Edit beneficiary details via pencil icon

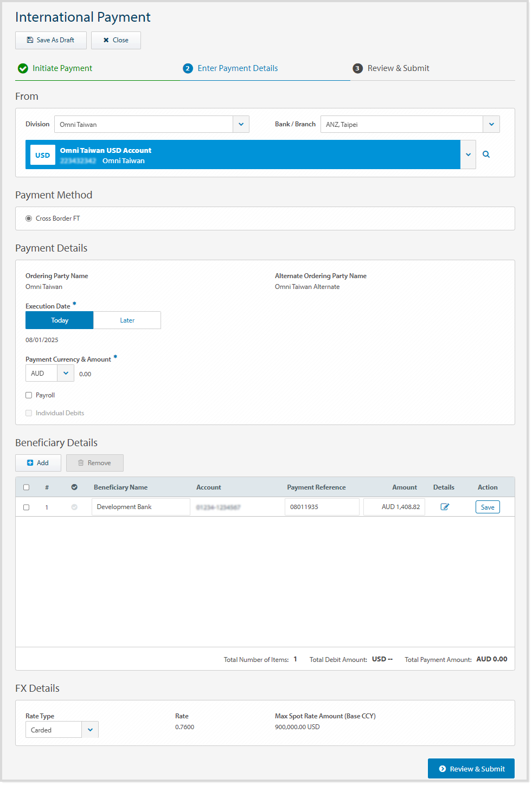[444, 506]
